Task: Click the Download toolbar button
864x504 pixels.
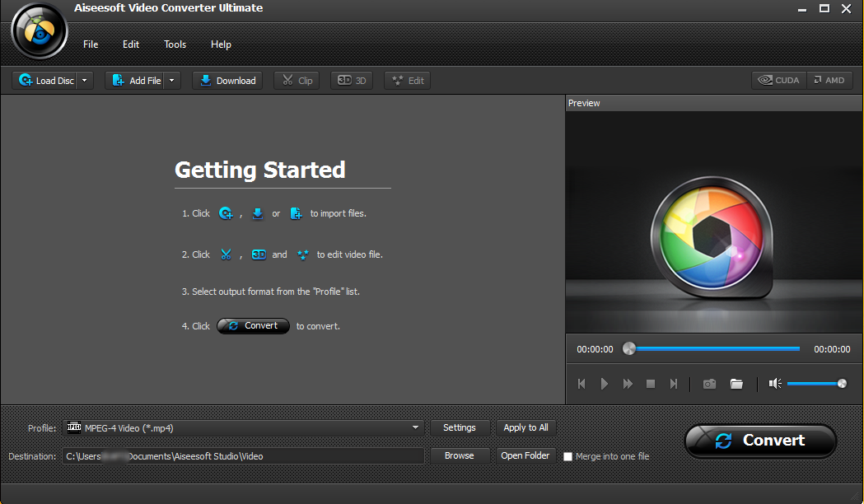Action: (x=227, y=81)
